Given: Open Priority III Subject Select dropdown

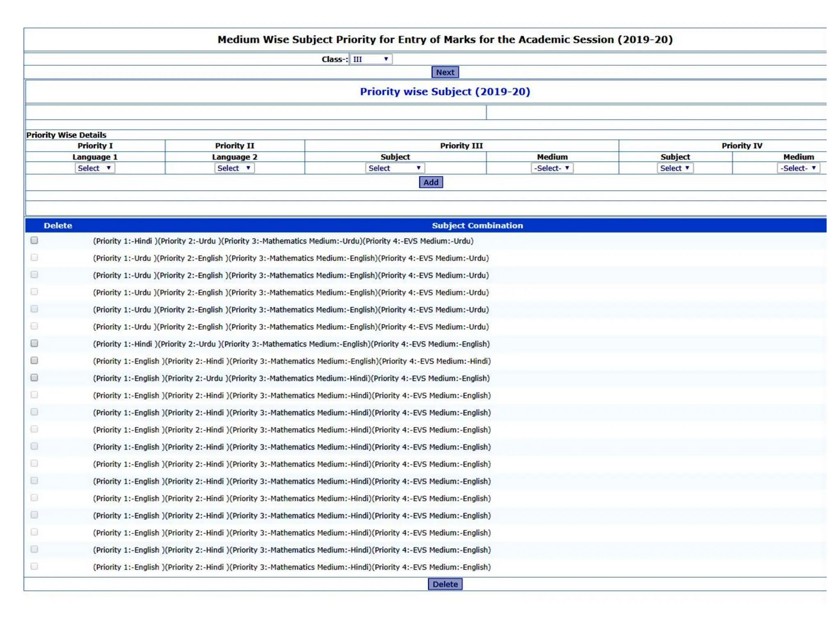Looking at the screenshot, I should coord(395,168).
